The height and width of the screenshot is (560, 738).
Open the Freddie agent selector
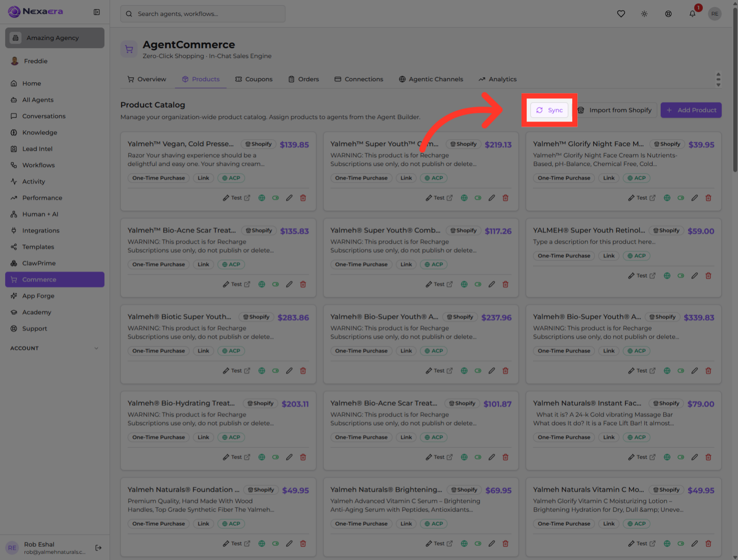[x=55, y=61]
